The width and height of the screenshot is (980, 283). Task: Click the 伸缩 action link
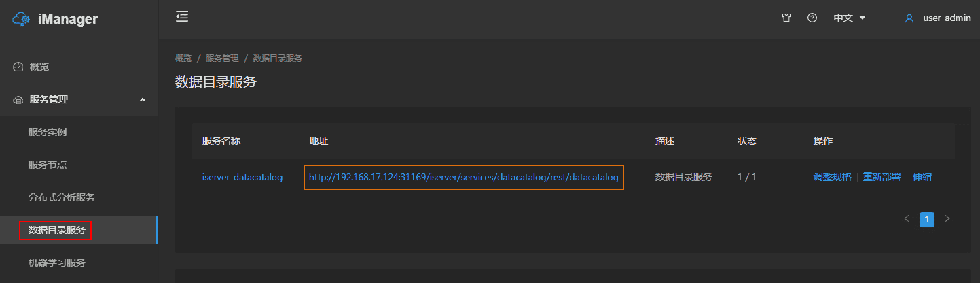coord(922,177)
